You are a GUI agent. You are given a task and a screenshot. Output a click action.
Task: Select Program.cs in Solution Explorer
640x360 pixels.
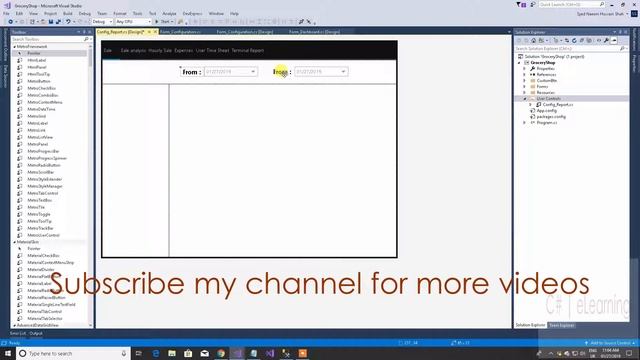click(547, 122)
